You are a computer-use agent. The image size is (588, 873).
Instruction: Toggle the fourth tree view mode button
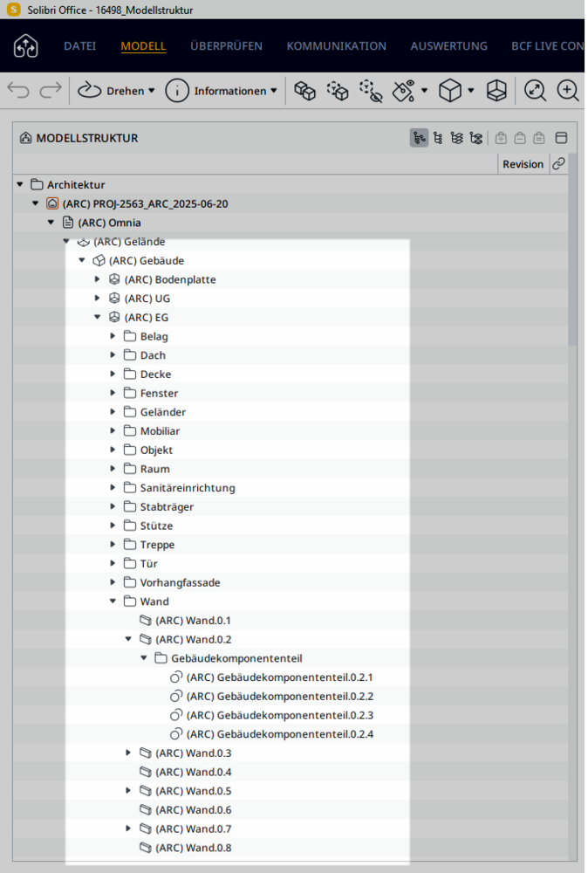pyautogui.click(x=475, y=138)
